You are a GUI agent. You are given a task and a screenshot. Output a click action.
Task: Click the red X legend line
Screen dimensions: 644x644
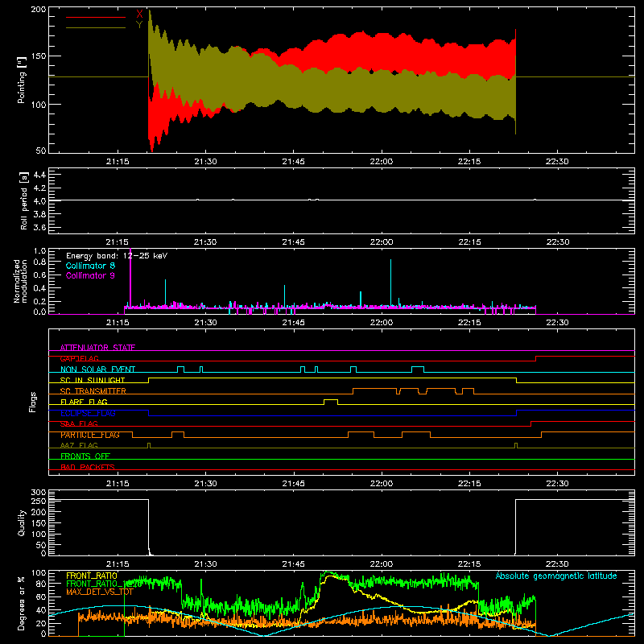point(96,17)
